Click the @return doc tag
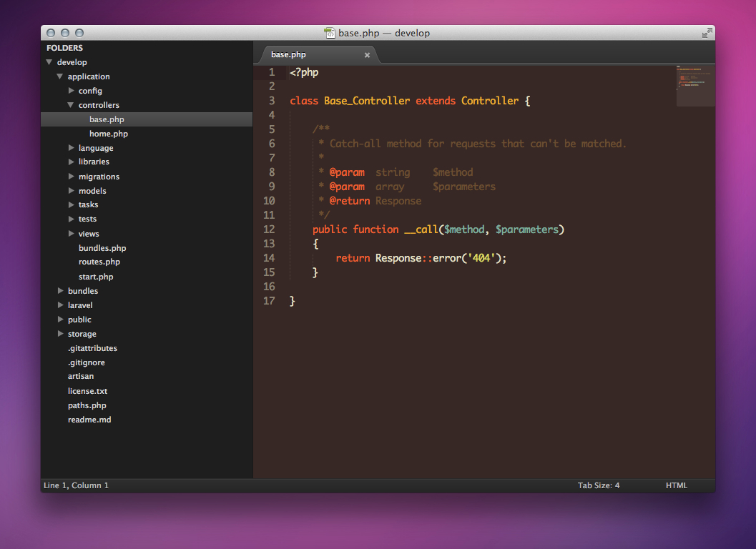756x549 pixels. (x=350, y=201)
